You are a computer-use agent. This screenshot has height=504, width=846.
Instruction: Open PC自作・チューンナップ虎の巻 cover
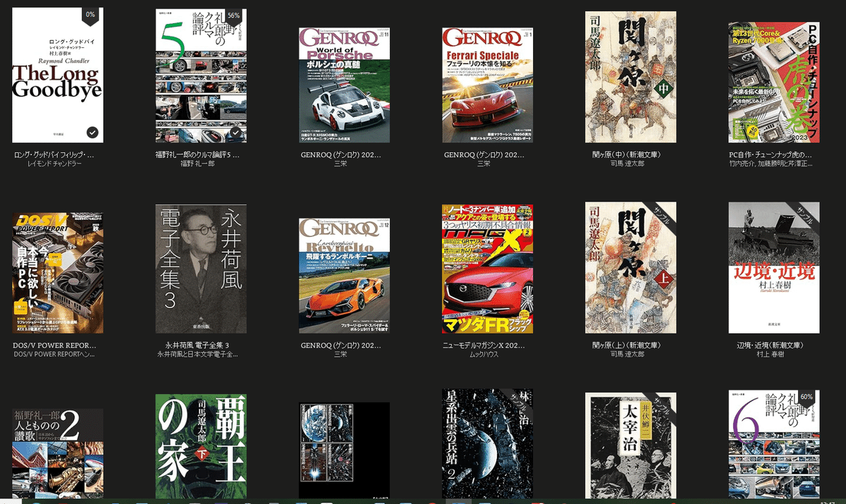[x=774, y=82]
